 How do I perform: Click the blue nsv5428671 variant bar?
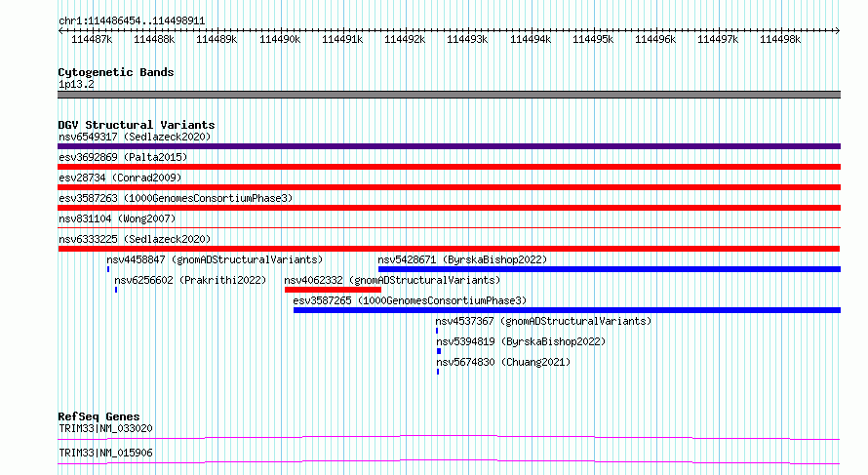click(x=610, y=269)
